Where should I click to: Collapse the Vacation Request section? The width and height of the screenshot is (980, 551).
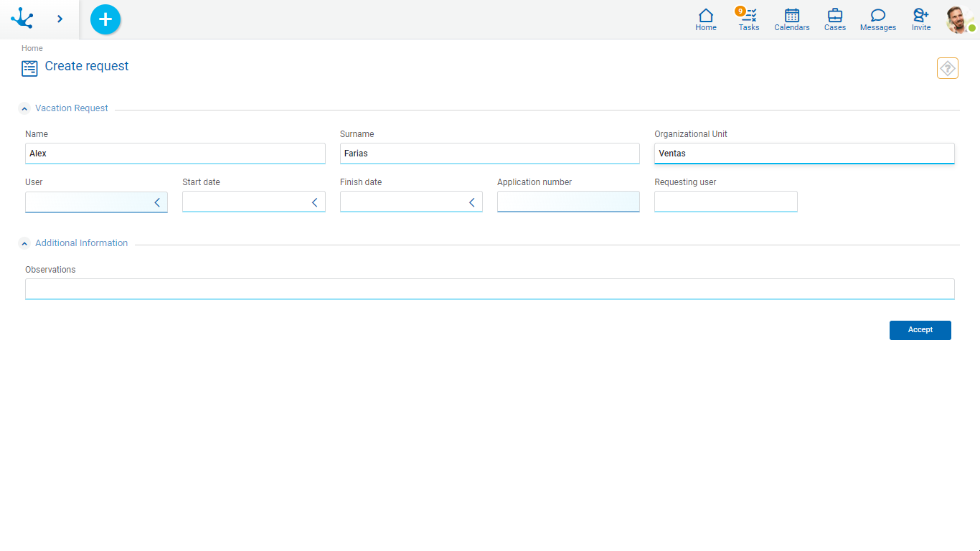click(25, 109)
